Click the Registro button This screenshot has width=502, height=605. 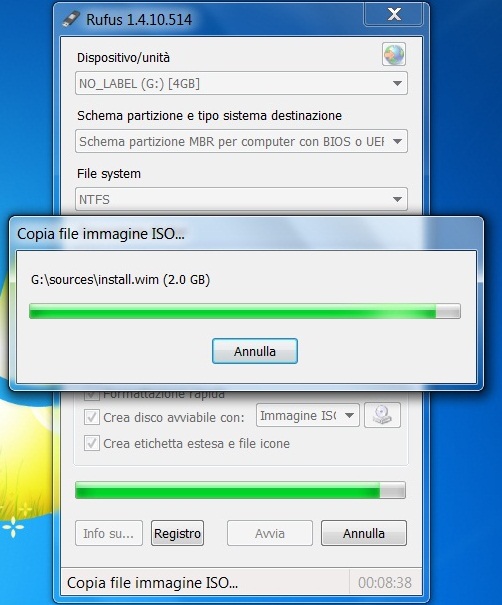pos(177,533)
